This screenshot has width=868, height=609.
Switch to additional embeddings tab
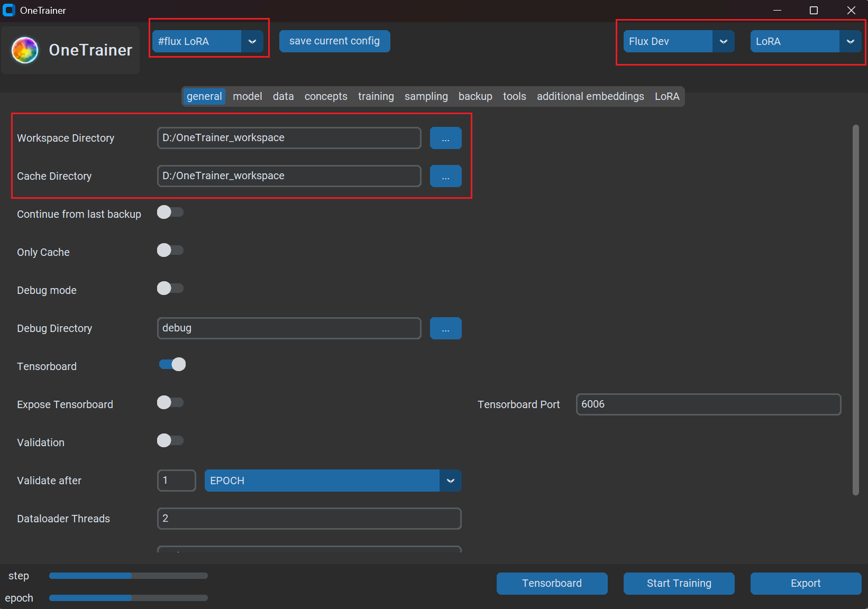pos(590,96)
